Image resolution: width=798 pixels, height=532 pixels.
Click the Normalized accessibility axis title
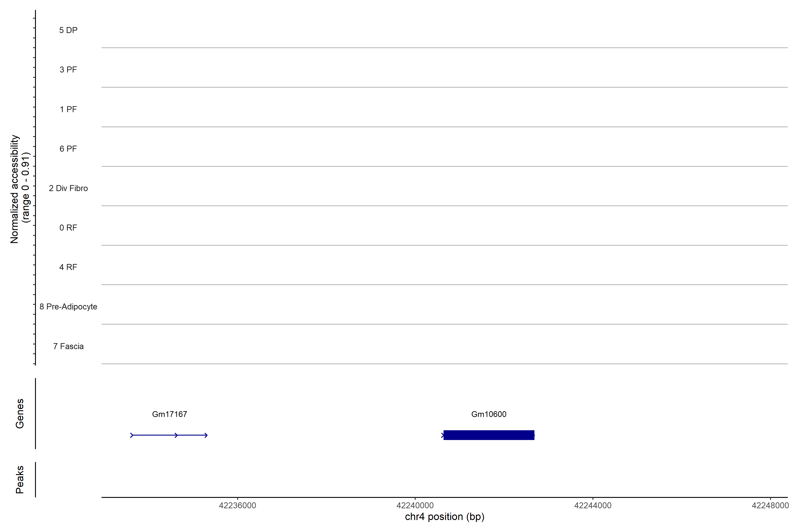click(15, 189)
